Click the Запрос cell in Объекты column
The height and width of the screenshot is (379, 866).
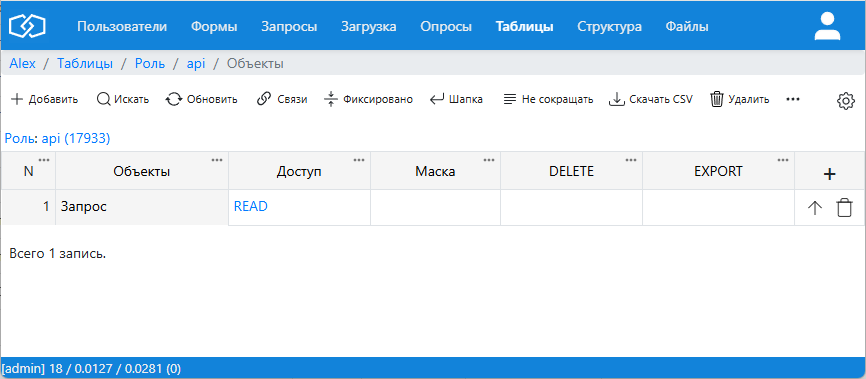pos(142,207)
